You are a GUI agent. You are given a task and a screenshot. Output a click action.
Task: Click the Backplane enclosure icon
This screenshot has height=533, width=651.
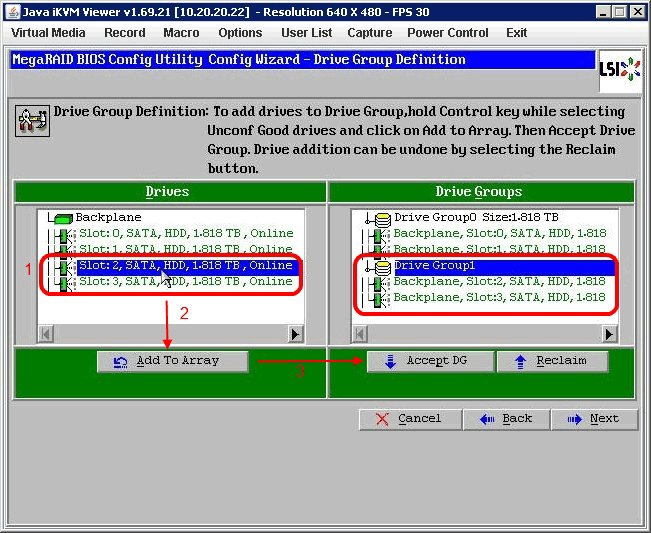[63, 218]
